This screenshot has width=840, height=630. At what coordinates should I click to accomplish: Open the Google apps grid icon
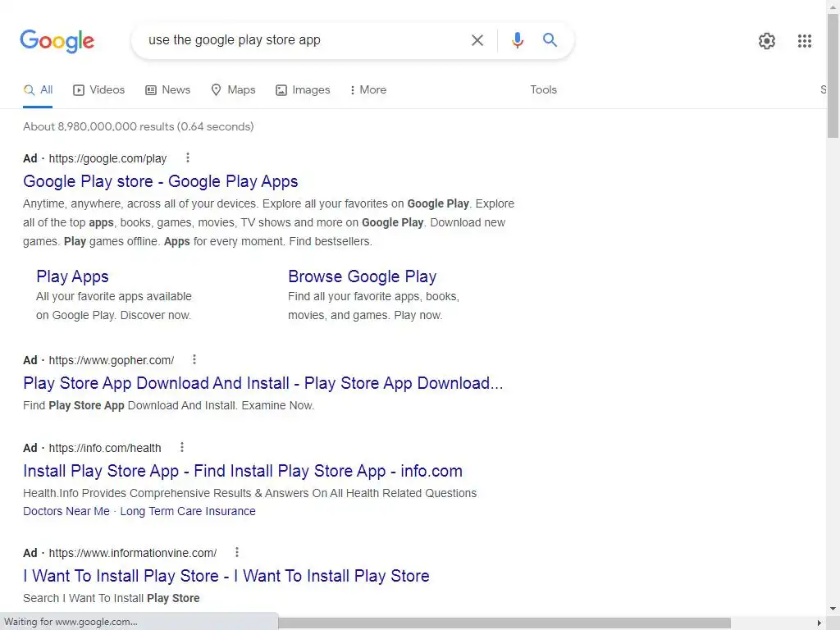805,41
